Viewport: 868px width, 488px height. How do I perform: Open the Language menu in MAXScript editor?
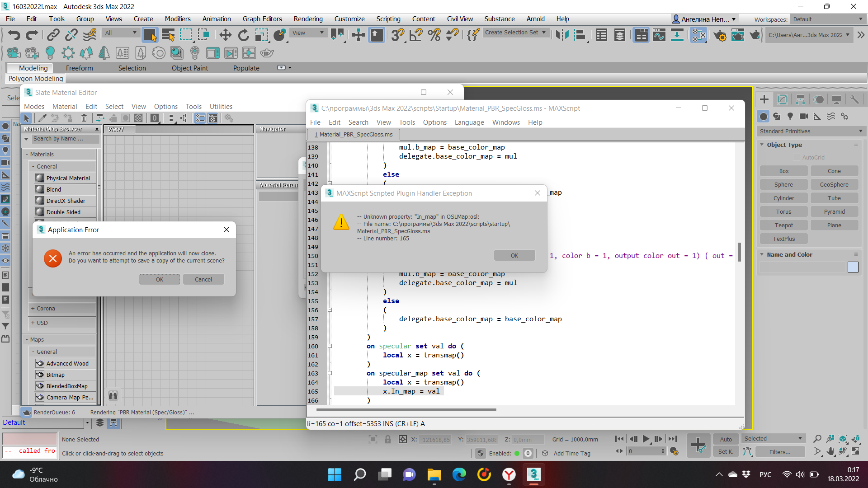[x=469, y=122]
